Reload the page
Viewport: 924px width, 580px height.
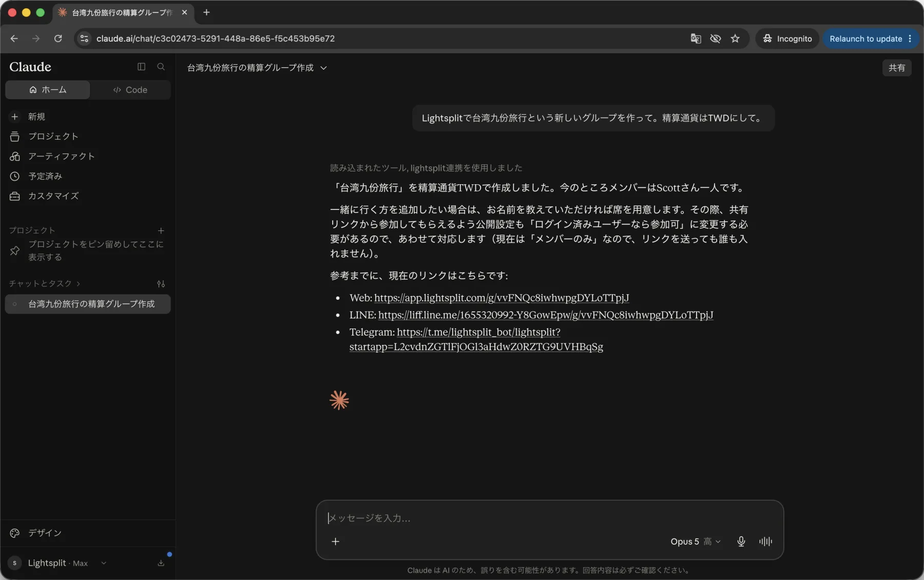[58, 38]
